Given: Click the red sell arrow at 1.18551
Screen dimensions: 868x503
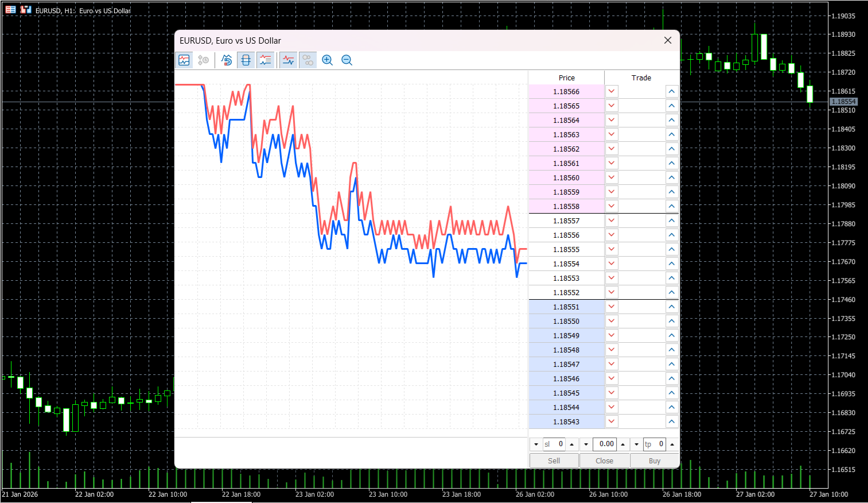Looking at the screenshot, I should point(612,307).
